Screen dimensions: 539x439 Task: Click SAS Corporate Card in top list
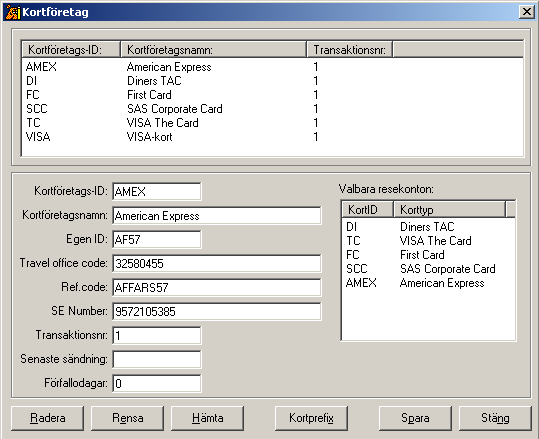(x=175, y=109)
